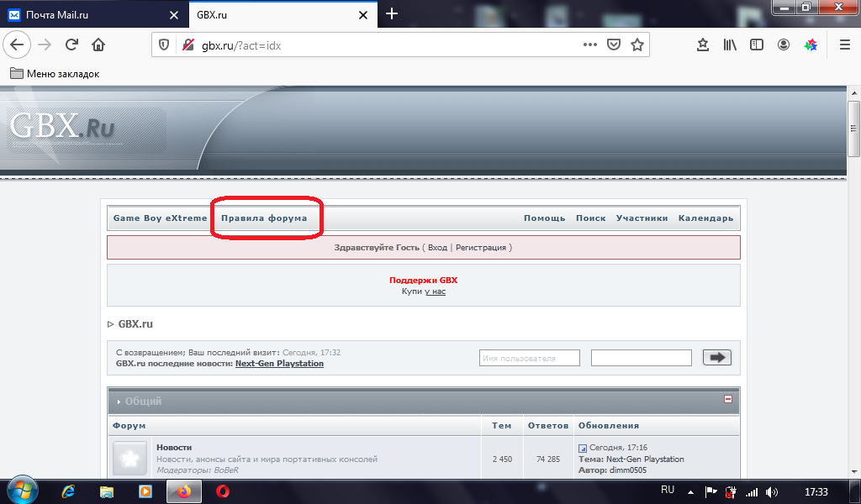Click the Поддержи GBX link
The width and height of the screenshot is (861, 504).
coord(424,281)
